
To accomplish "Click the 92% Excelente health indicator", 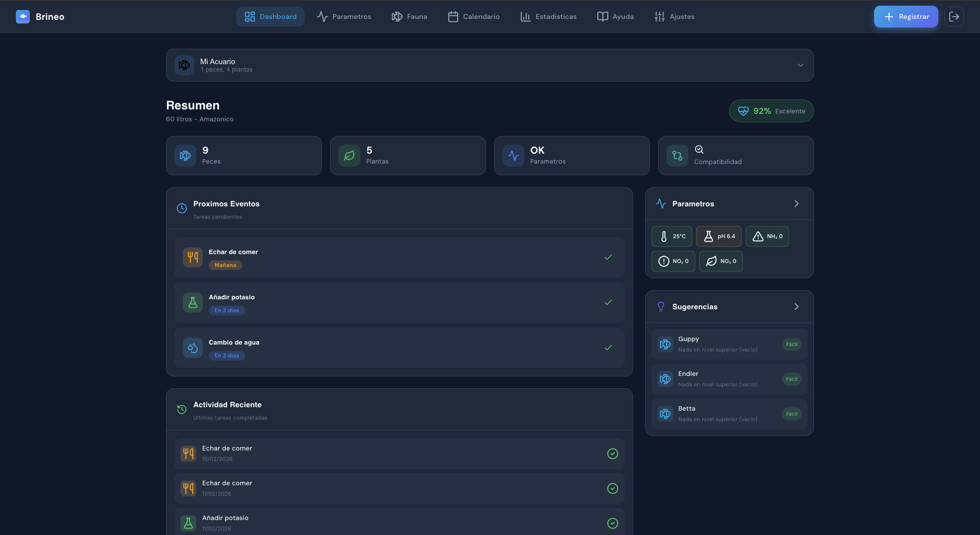I will (771, 111).
